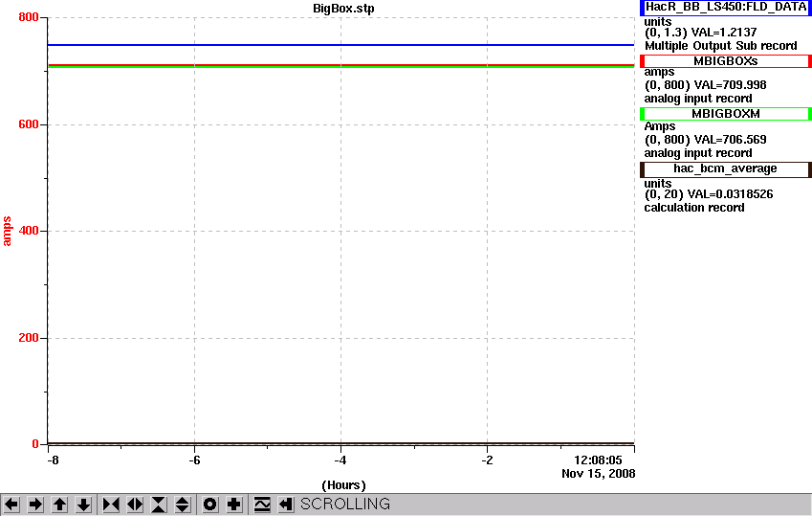
Task: Click the red "amps" y-axis label
Action: tap(7, 232)
